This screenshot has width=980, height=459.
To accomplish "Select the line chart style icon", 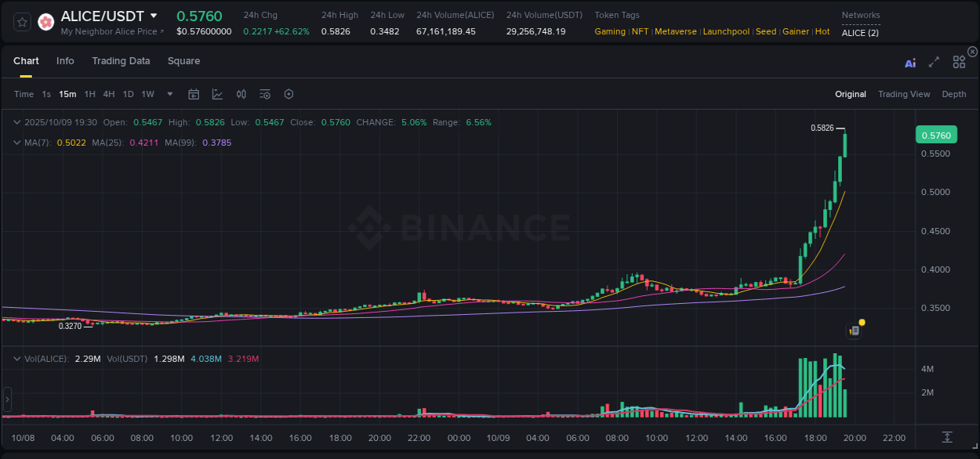I will point(217,94).
